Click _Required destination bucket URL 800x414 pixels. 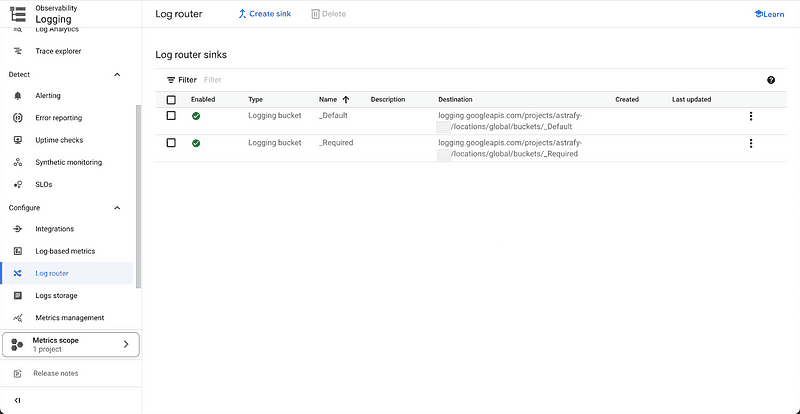(x=510, y=148)
